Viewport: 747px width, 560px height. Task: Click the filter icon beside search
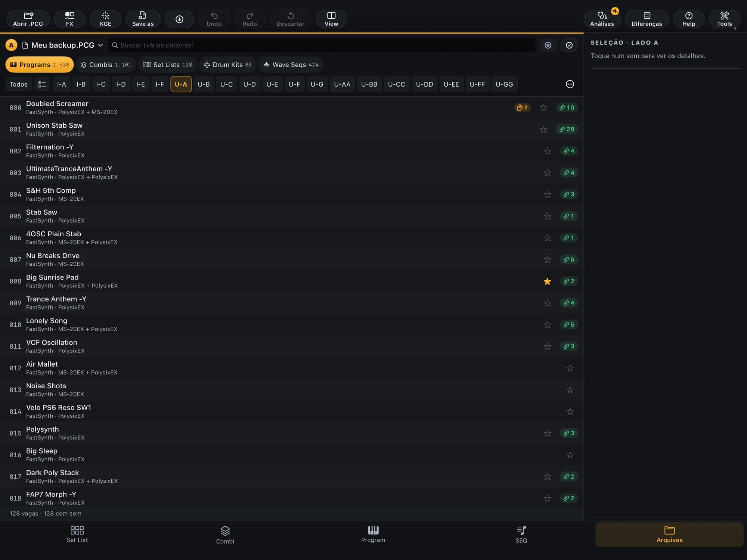[548, 45]
